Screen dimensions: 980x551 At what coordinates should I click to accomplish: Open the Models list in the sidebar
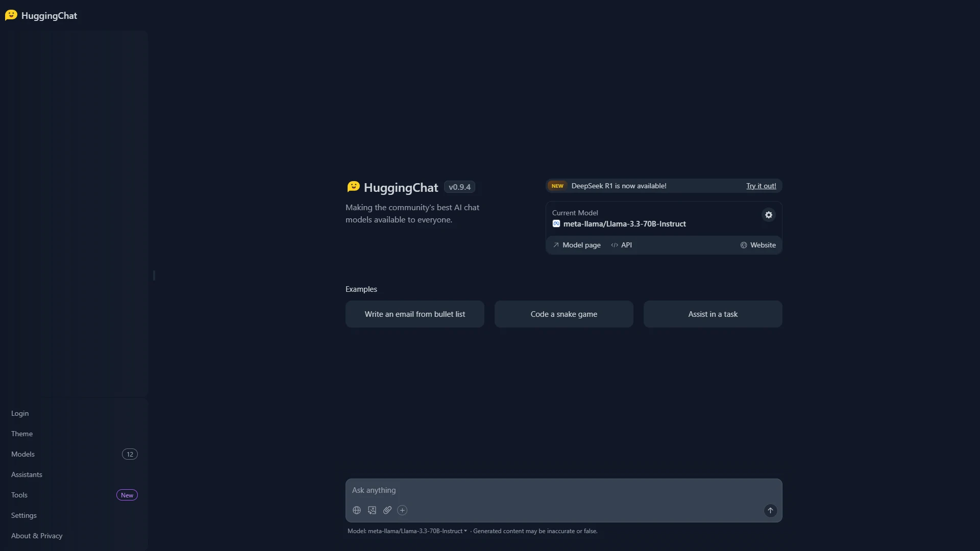[x=75, y=454]
